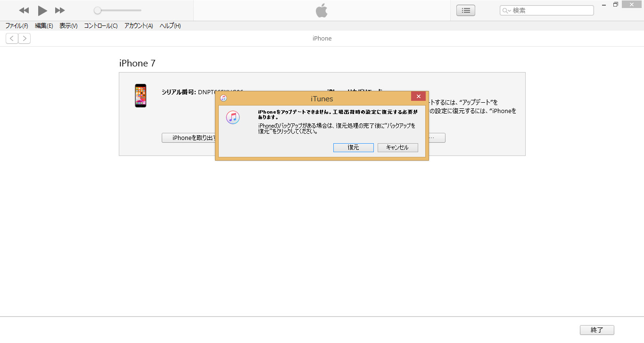644x343 pixels.
Task: Click the iPhone 7 device image
Action: pyautogui.click(x=140, y=96)
